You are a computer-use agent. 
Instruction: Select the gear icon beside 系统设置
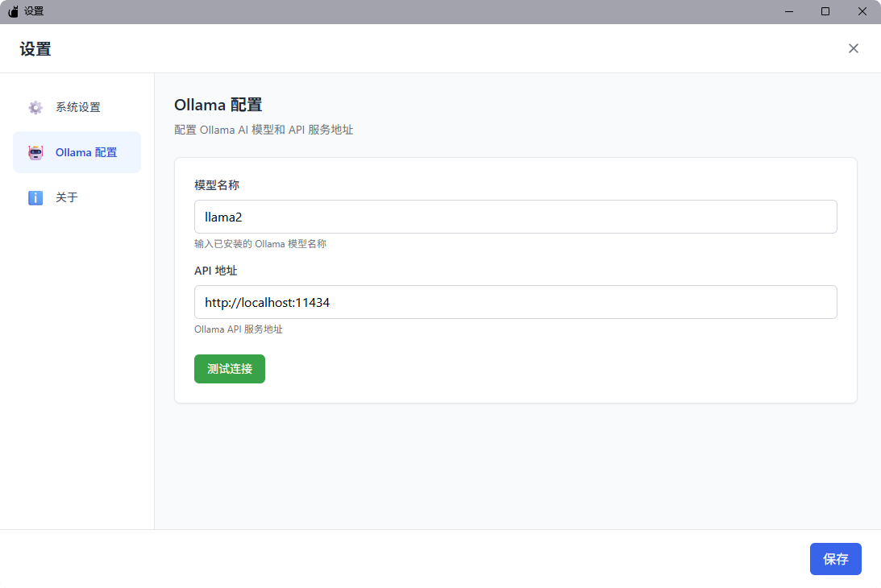(35, 107)
